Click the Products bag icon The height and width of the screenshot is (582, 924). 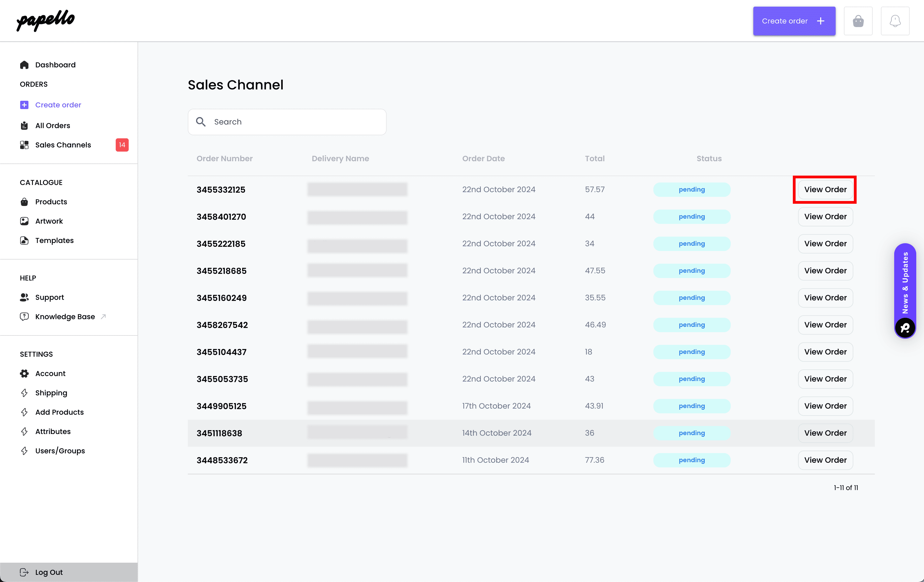point(24,202)
